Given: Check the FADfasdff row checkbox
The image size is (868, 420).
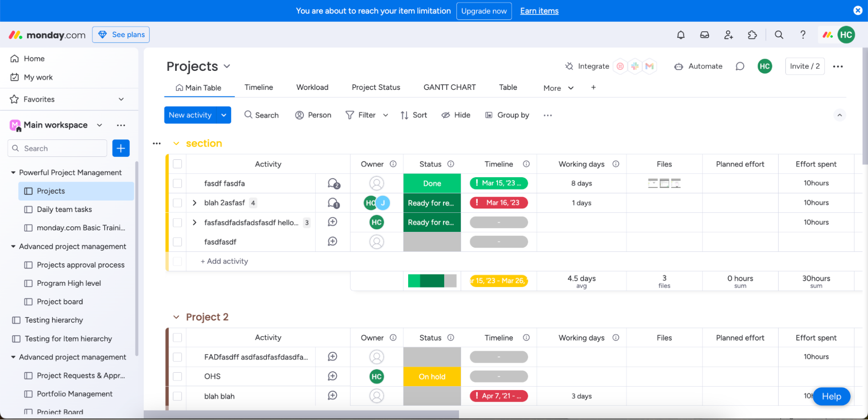Looking at the screenshot, I should pyautogui.click(x=177, y=357).
